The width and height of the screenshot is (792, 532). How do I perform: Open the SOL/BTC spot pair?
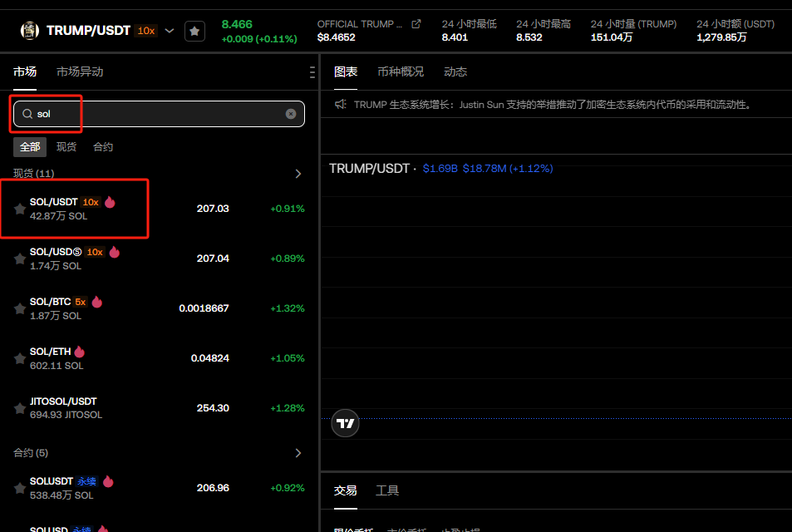coord(159,308)
